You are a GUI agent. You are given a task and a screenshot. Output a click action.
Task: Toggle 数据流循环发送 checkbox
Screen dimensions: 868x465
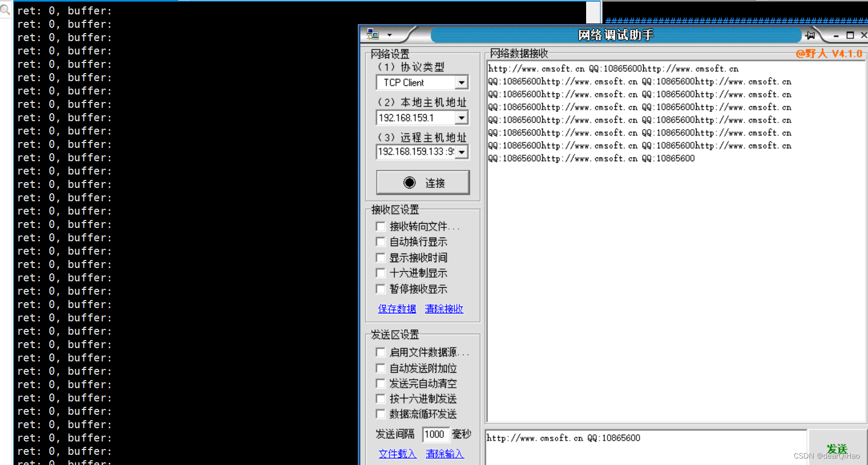coord(381,414)
